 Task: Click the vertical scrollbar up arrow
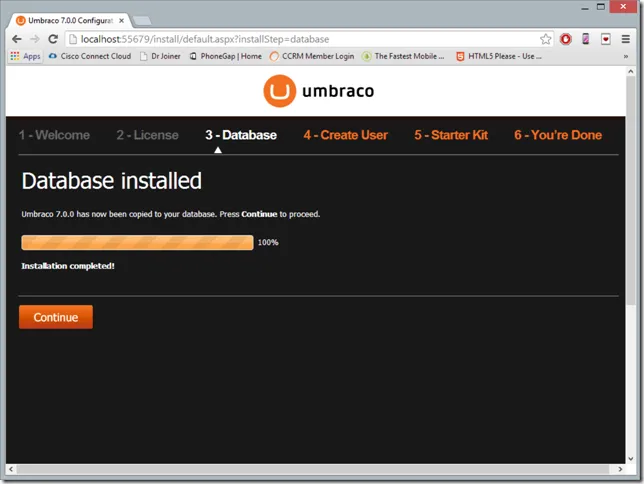630,71
